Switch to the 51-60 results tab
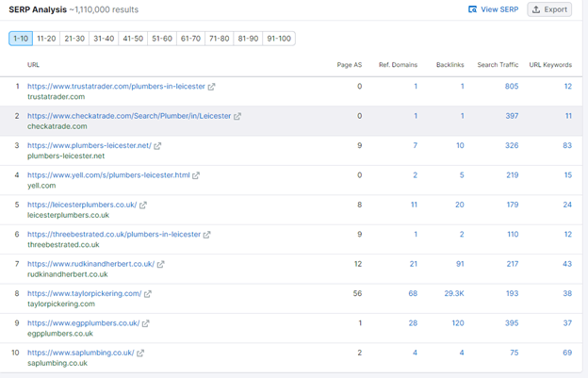The image size is (588, 378). tap(162, 39)
